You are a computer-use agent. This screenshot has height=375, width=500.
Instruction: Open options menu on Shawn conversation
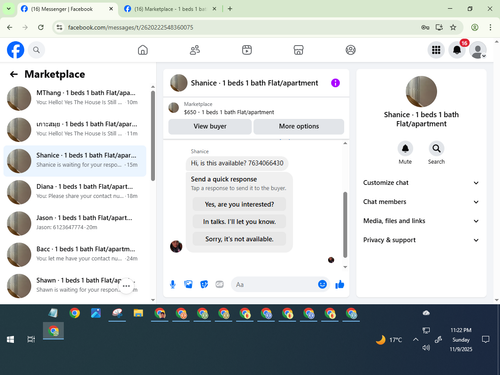pyautogui.click(x=126, y=286)
